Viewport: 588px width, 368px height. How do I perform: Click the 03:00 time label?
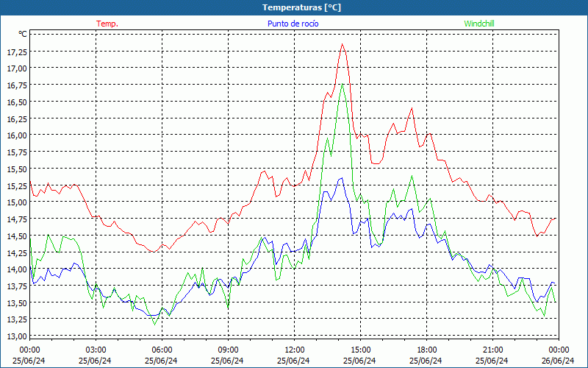[x=96, y=350]
